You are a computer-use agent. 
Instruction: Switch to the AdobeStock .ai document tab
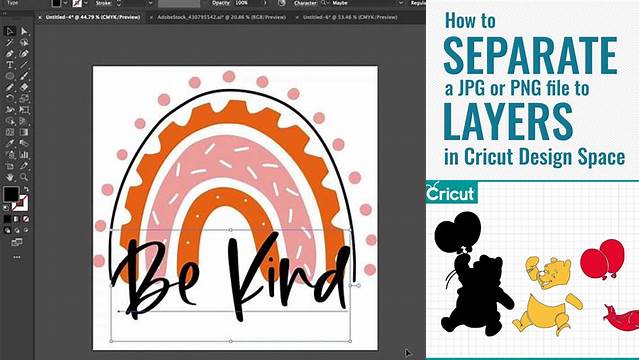coord(221,17)
